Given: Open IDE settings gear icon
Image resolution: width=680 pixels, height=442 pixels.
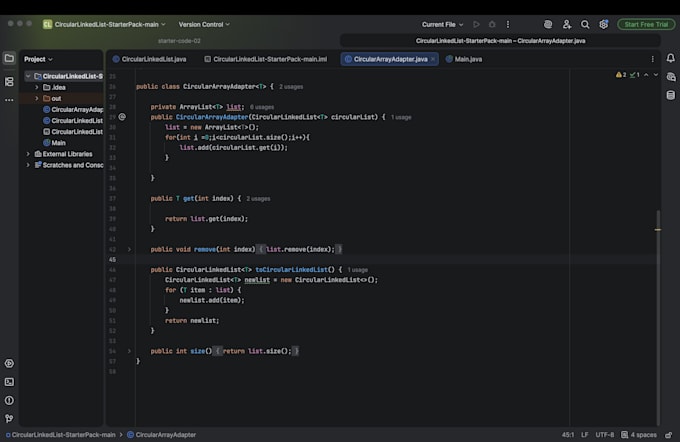Looking at the screenshot, I should pos(603,24).
